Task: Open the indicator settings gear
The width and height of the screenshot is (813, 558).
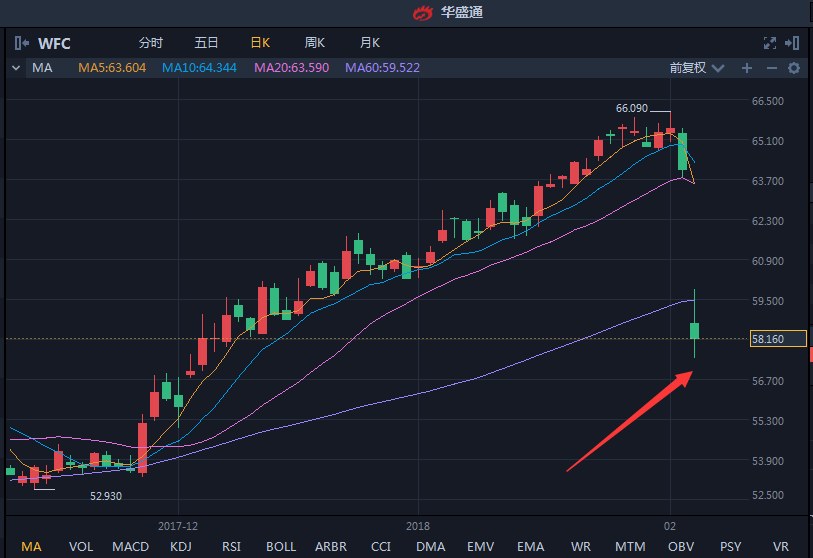Action: pyautogui.click(x=794, y=68)
